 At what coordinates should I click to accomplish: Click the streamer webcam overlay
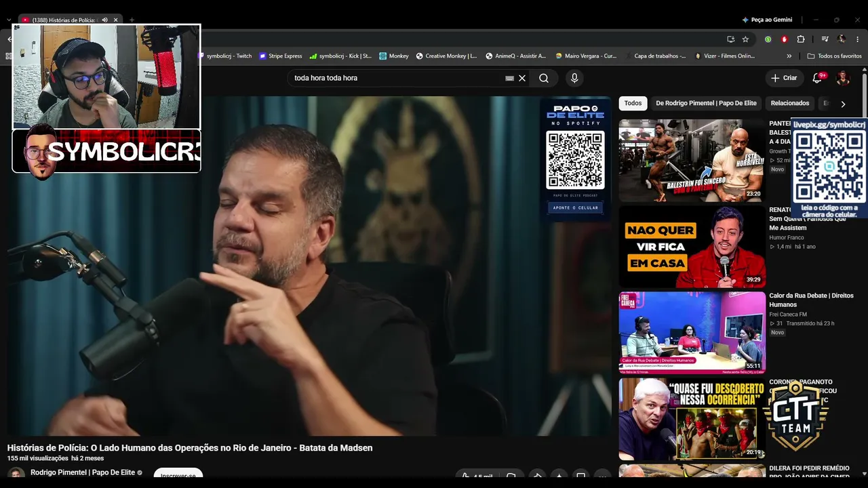tap(106, 77)
